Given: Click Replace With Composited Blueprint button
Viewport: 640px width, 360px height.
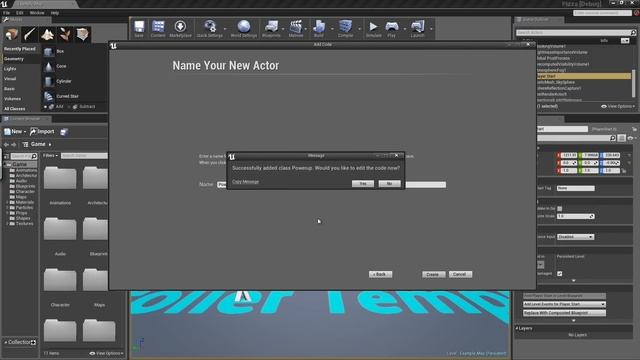Looking at the screenshot, I should (564, 313).
